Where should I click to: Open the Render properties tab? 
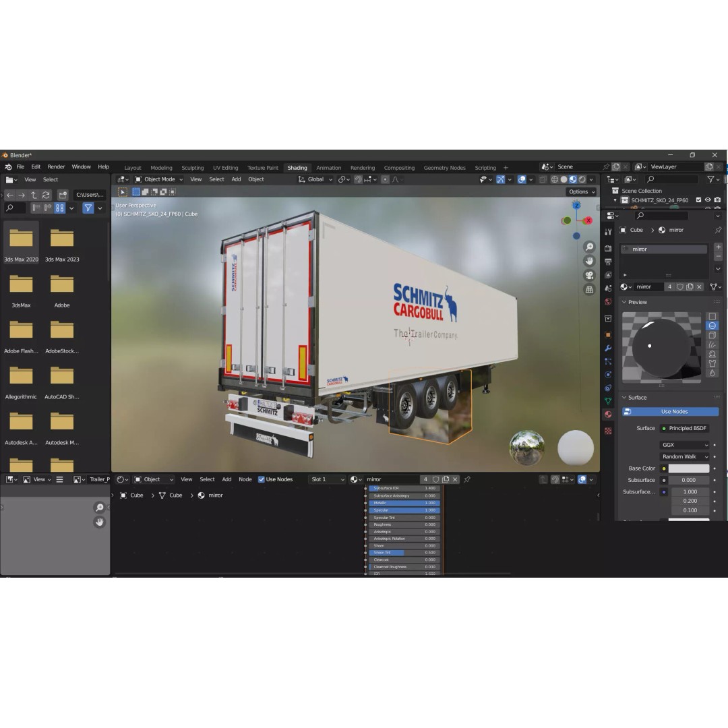(608, 248)
